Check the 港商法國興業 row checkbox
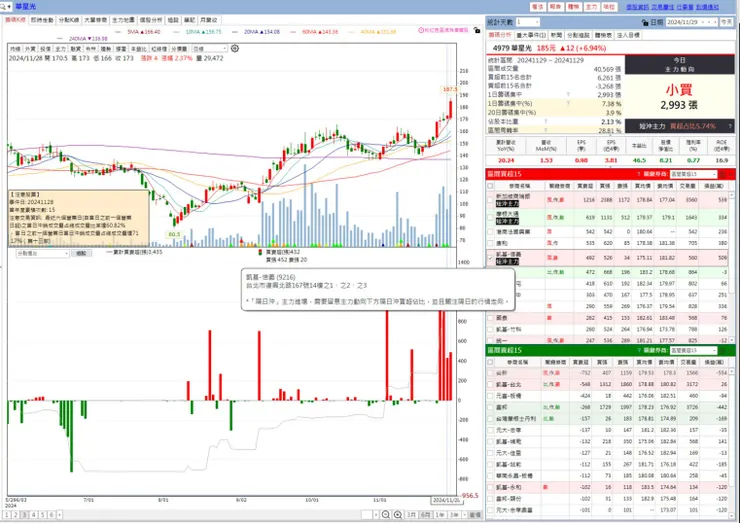The height and width of the screenshot is (523, 740). 490,232
